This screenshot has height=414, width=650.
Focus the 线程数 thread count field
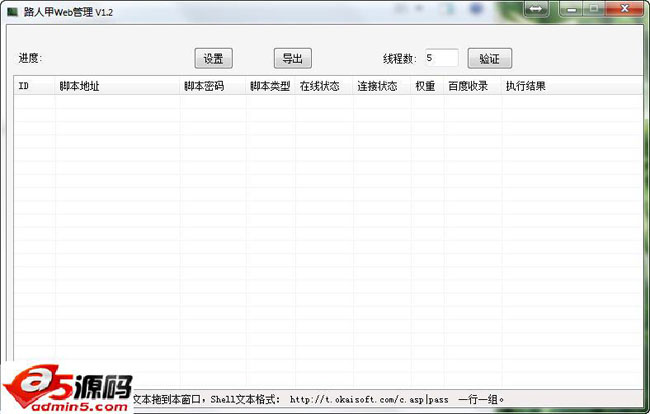pyautogui.click(x=441, y=58)
